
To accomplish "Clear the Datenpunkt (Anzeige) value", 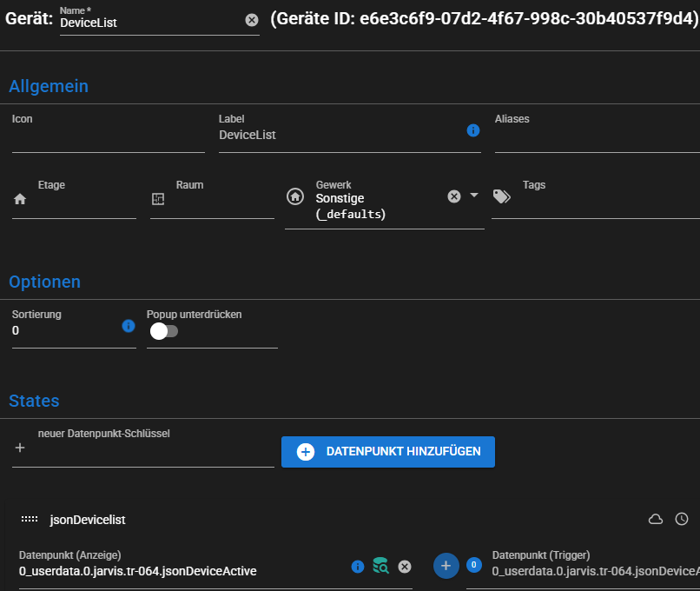I will (404, 567).
